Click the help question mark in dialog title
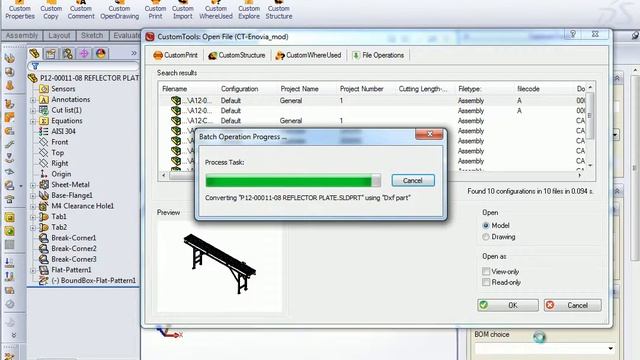 coord(573,34)
